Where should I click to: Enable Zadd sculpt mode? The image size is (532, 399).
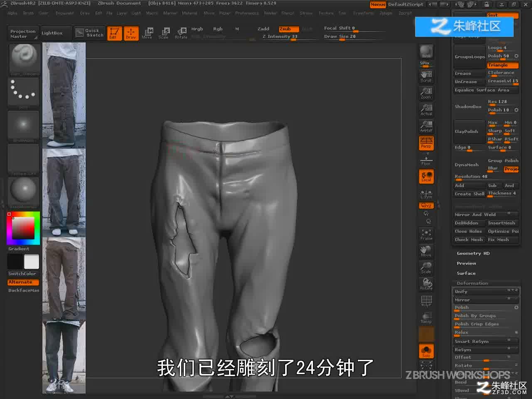(264, 29)
